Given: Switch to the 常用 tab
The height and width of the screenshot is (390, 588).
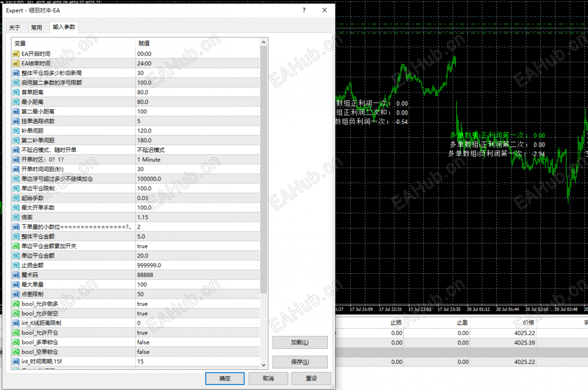Looking at the screenshot, I should [36, 28].
